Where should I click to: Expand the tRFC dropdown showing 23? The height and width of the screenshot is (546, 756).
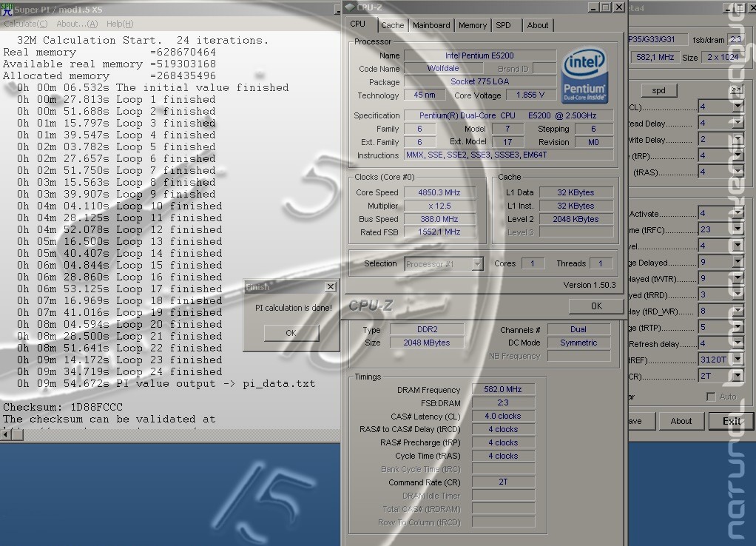click(738, 229)
